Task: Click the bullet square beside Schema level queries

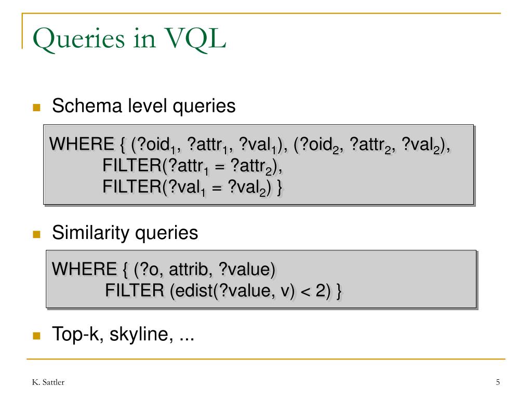Action: [37, 108]
